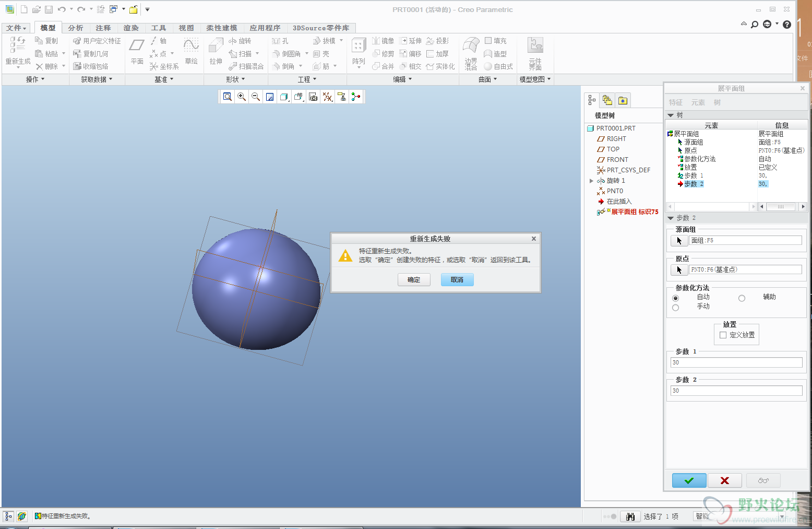Click 取消 in the regeneration failed dialog
Viewport: 812px width, 529px height.
(x=457, y=280)
